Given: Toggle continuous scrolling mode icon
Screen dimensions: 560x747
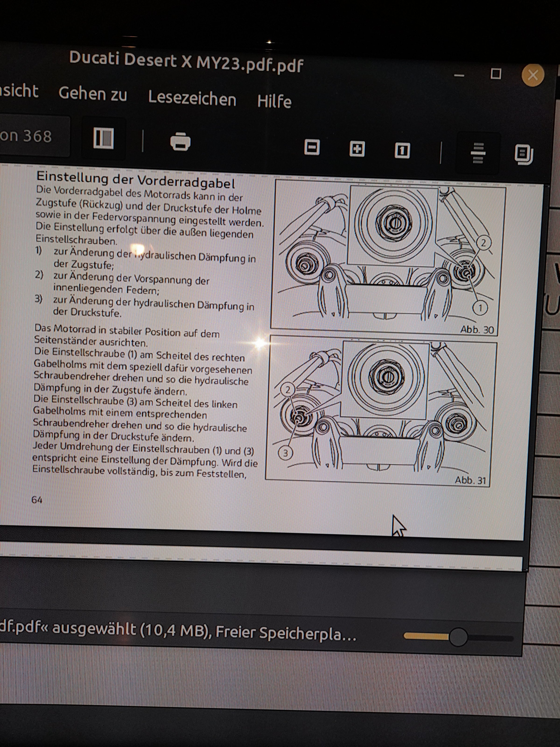Looking at the screenshot, I should 478,153.
